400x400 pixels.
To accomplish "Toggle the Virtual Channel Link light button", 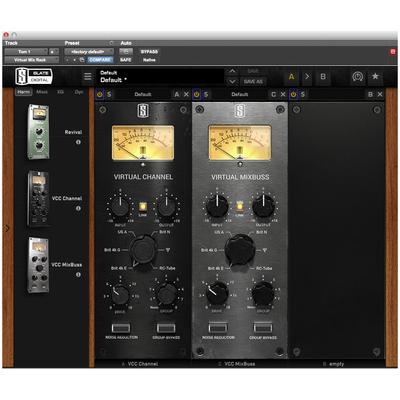I will [x=143, y=207].
